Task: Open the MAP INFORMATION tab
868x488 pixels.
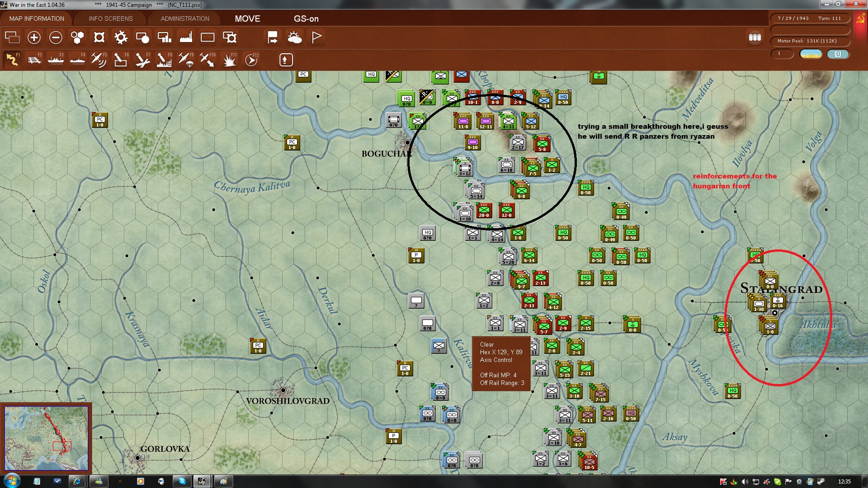Action: tap(37, 19)
